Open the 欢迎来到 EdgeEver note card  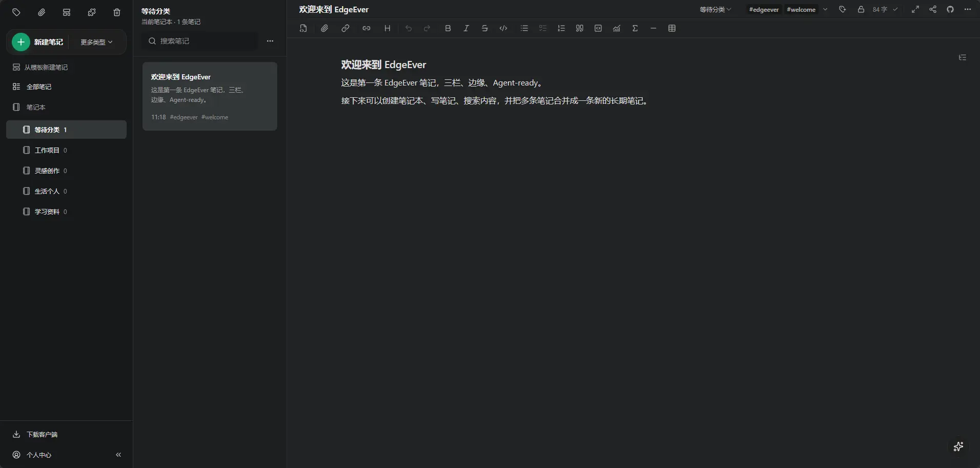click(210, 96)
